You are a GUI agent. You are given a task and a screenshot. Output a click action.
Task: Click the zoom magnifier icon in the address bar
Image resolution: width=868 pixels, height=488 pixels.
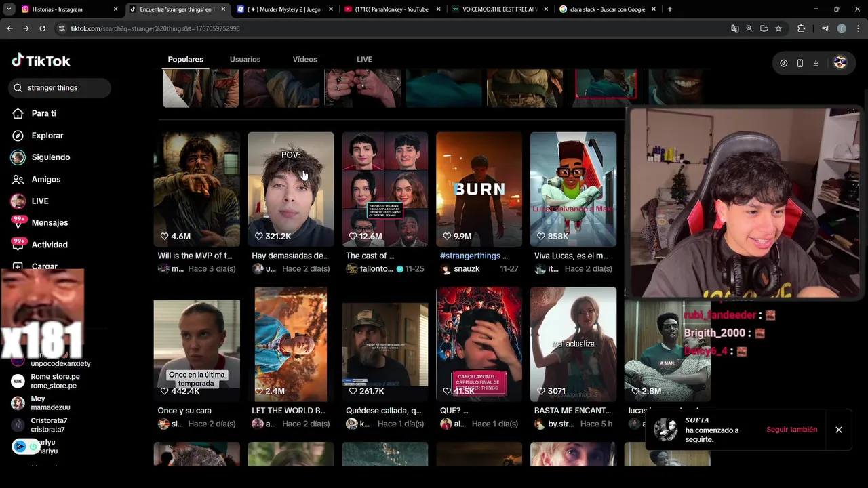(x=749, y=28)
